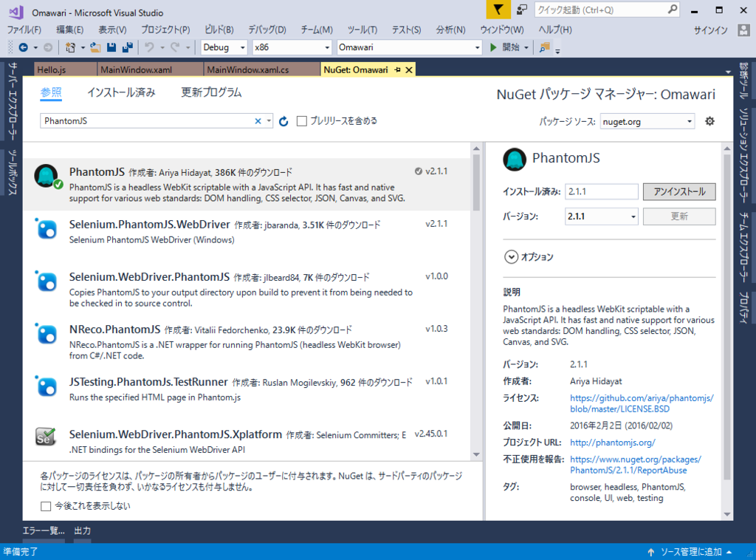Viewport: 756px width, 560px height.
Task: Click the notification flag icon in title bar
Action: (x=498, y=10)
